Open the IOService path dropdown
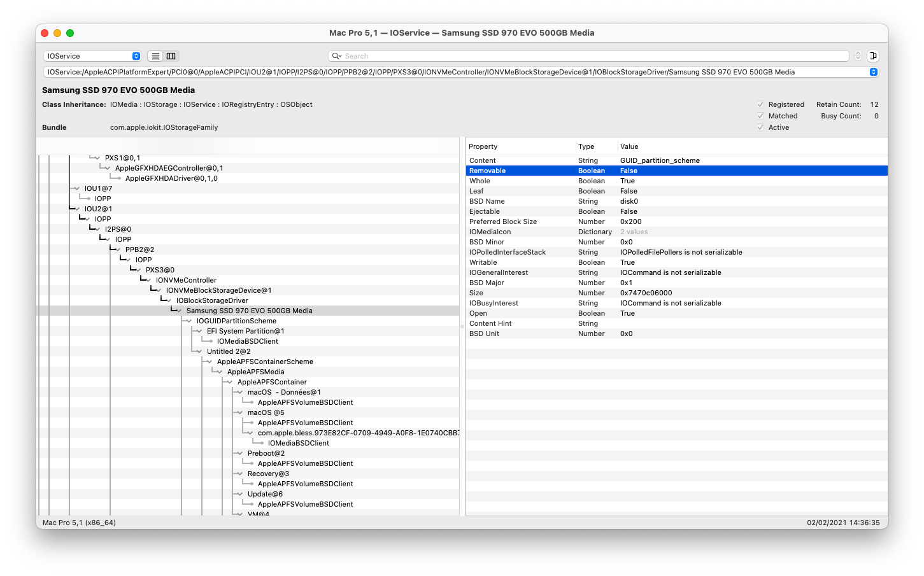924x576 pixels. pyautogui.click(x=461, y=72)
